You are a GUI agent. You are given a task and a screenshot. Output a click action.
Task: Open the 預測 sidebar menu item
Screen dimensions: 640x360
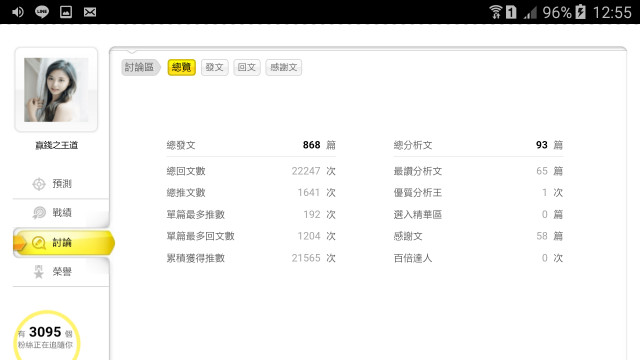[61, 184]
